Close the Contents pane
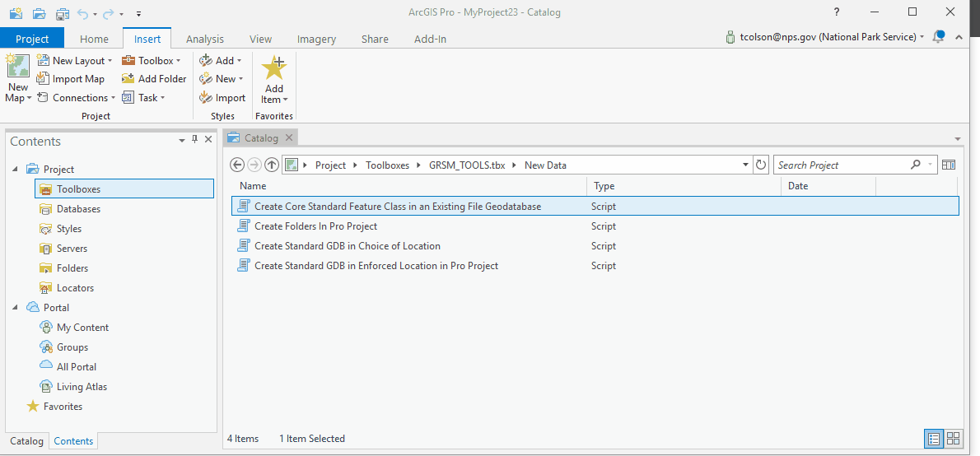 click(208, 139)
